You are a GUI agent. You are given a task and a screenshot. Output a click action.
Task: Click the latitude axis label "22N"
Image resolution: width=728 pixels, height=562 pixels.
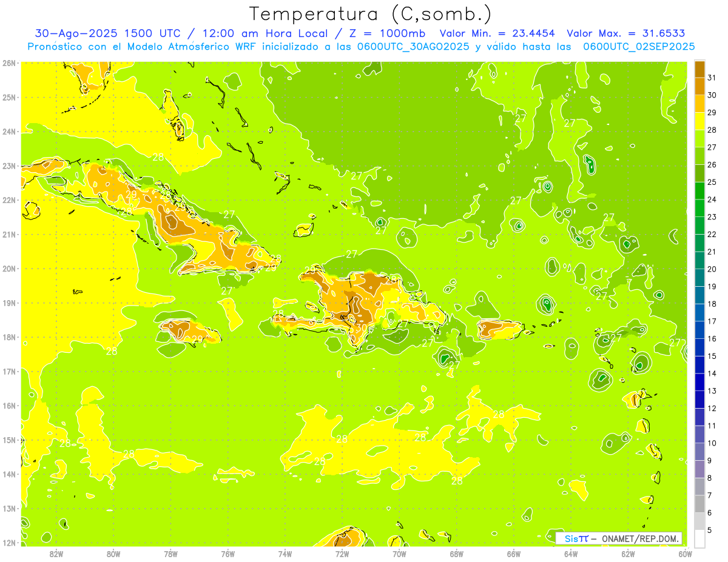click(9, 200)
